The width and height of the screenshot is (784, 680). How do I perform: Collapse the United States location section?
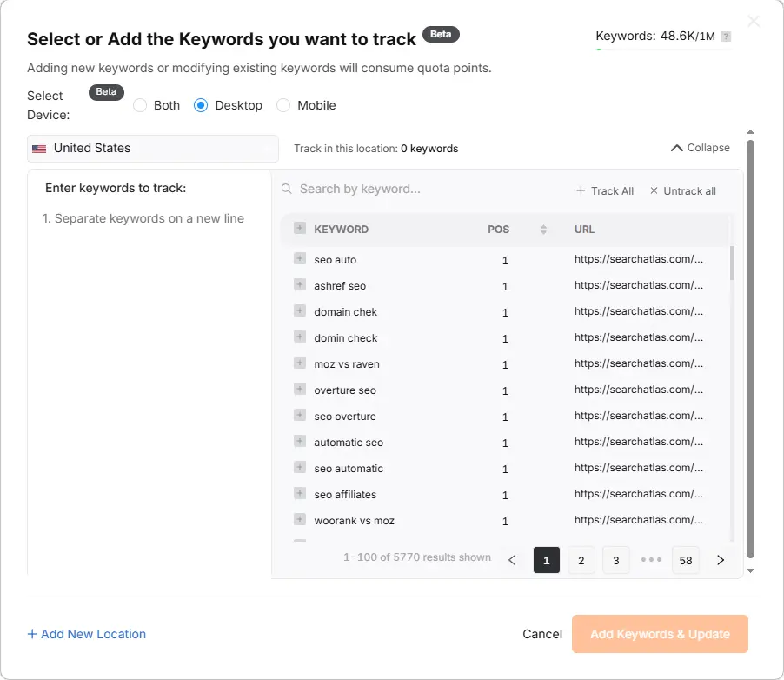coord(699,148)
